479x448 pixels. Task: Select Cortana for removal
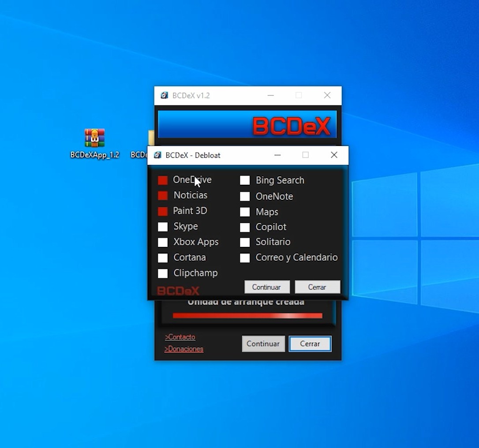[163, 258]
